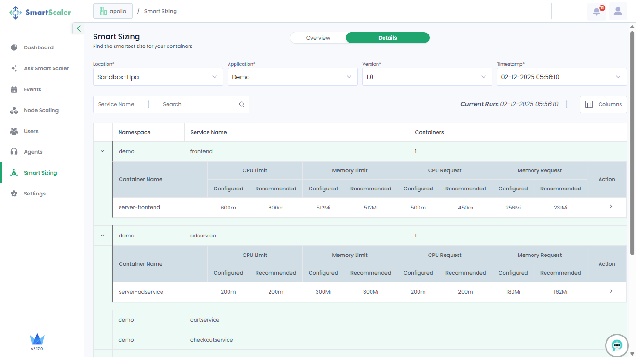Open the chatbot assistant icon
640x364 pixels.
click(x=617, y=345)
